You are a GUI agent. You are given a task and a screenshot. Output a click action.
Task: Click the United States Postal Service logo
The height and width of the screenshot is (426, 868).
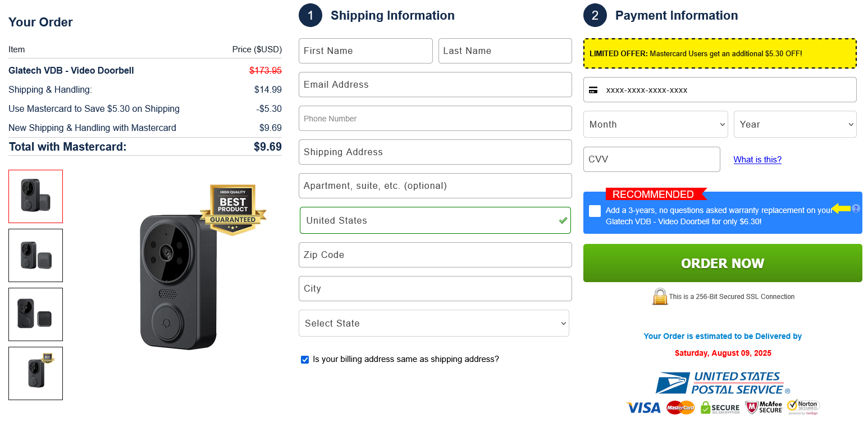723,383
